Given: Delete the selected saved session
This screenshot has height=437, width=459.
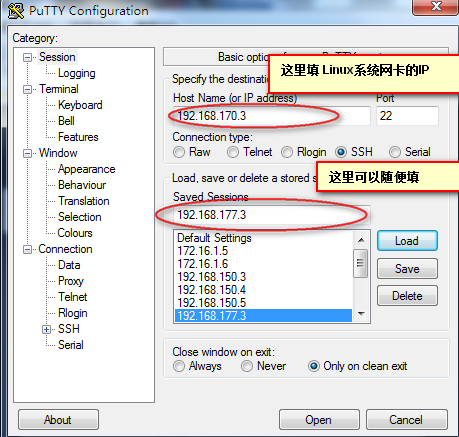Looking at the screenshot, I should point(407,296).
